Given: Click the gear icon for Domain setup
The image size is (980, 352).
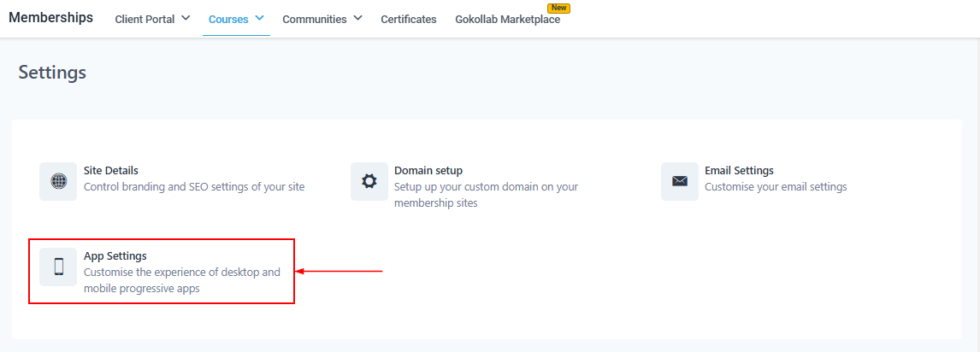Looking at the screenshot, I should pos(369,181).
